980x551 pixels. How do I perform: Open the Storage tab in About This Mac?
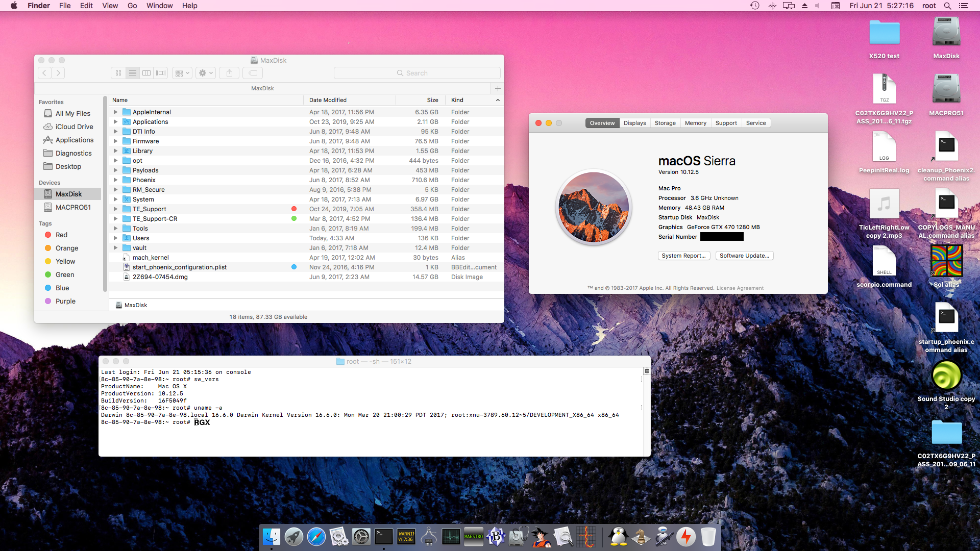(665, 123)
